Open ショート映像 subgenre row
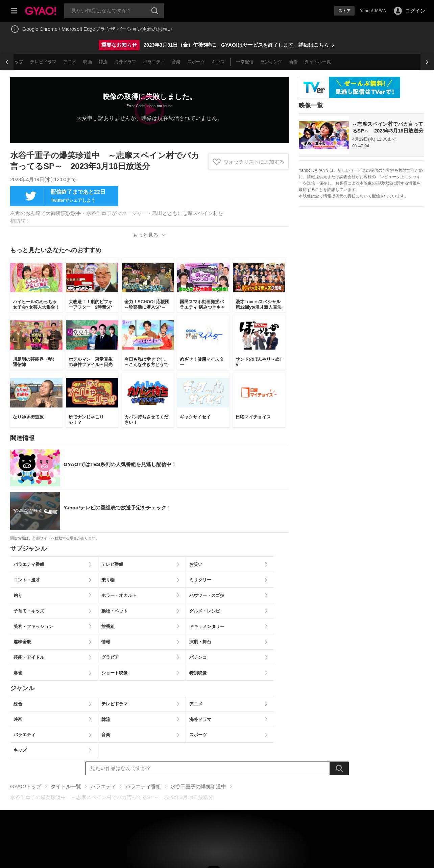Viewport: 434px width, 868px height. pyautogui.click(x=142, y=673)
